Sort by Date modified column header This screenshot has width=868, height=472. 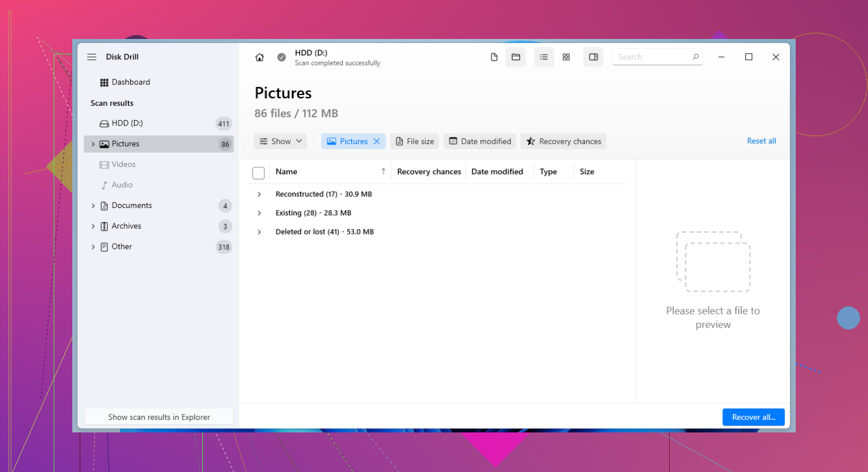coord(497,172)
